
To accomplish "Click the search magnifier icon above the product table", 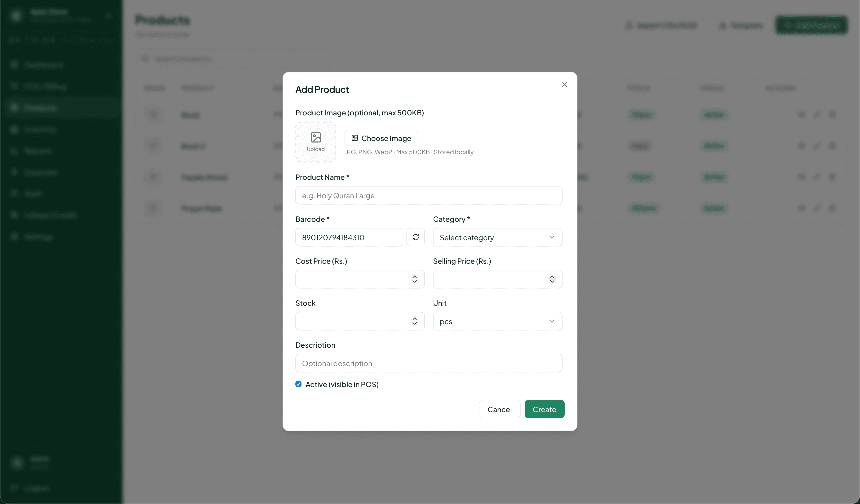I will [145, 58].
